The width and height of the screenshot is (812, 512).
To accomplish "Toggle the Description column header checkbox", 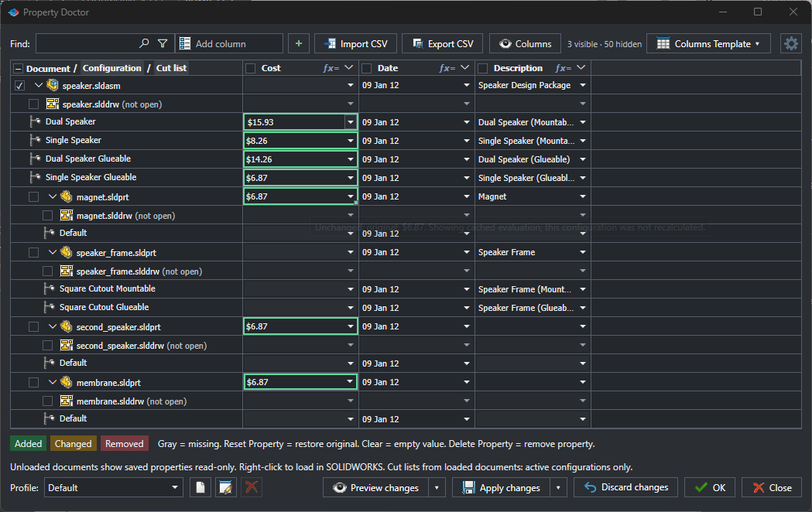I will click(483, 68).
